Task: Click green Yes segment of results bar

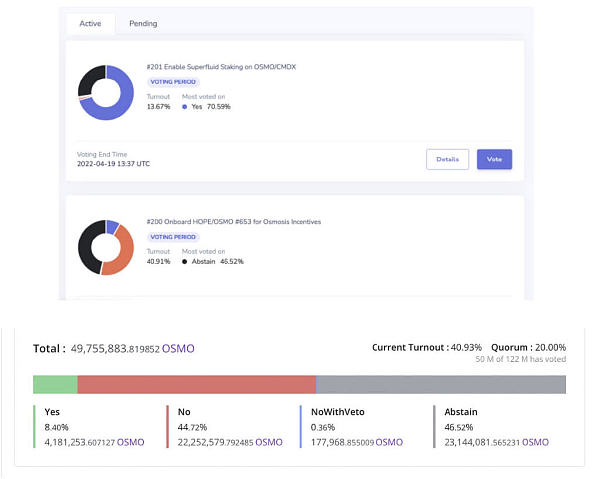Action: click(55, 385)
